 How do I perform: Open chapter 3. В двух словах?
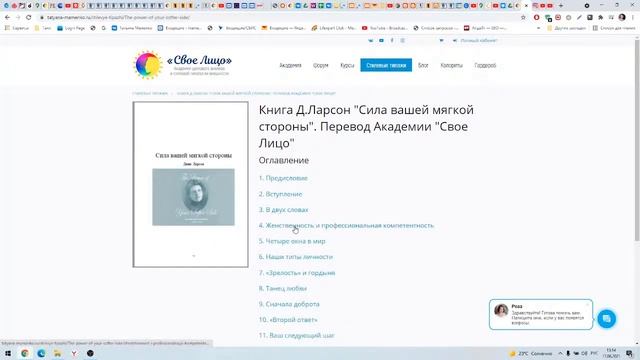[x=284, y=210]
